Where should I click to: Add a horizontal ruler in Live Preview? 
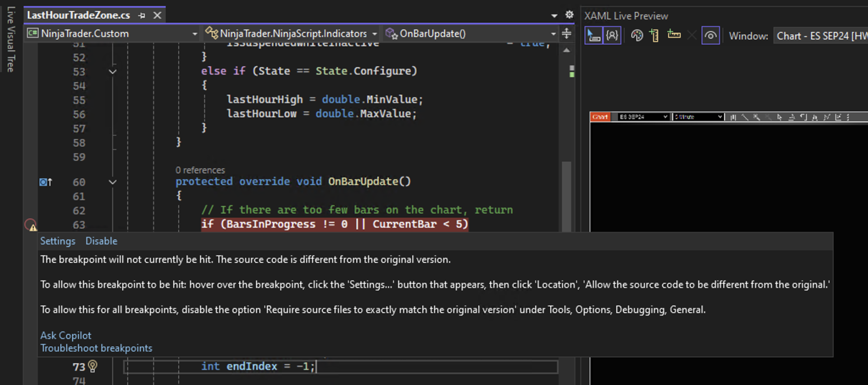[x=674, y=35]
